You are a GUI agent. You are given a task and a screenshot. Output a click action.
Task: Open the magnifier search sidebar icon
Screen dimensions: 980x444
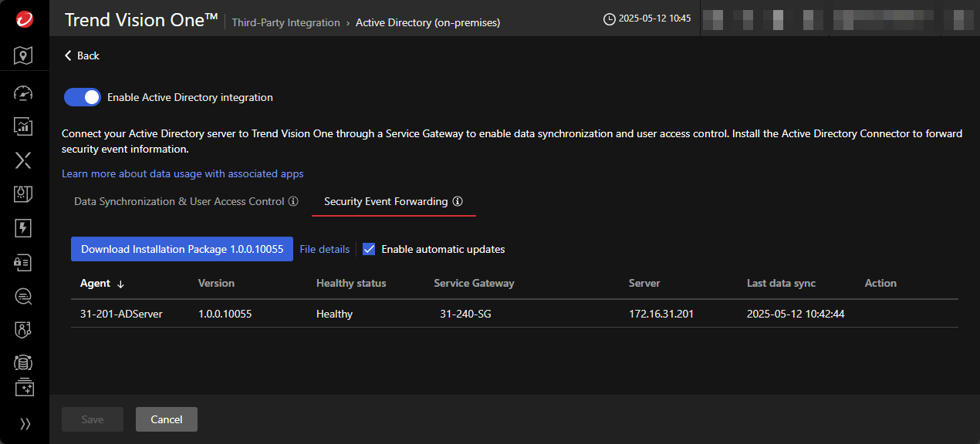click(x=24, y=296)
